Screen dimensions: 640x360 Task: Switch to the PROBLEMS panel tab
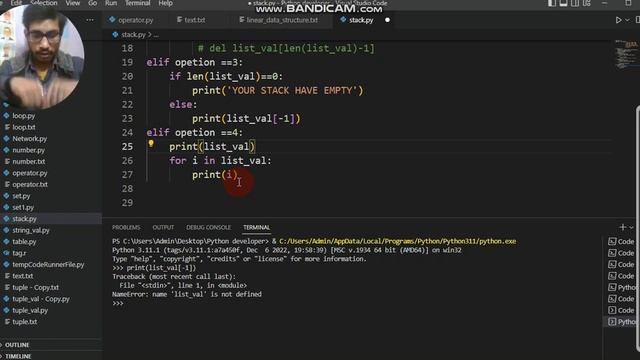(x=126, y=227)
